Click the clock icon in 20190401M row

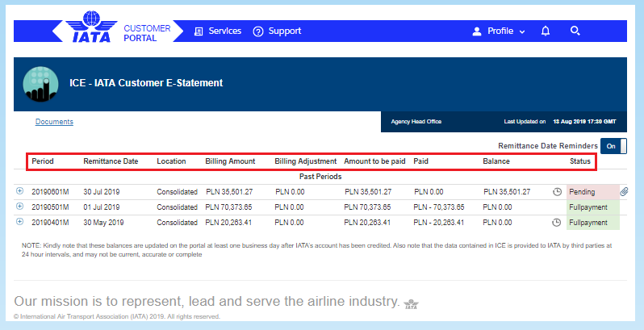(556, 223)
